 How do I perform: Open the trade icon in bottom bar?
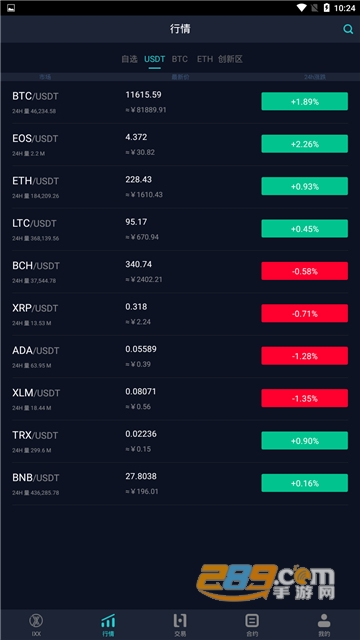(x=180, y=621)
